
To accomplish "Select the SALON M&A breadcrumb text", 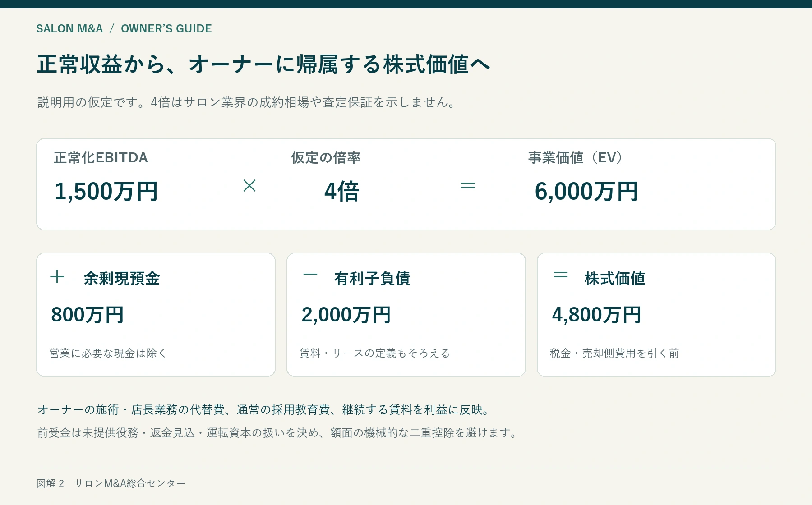I will [69, 28].
